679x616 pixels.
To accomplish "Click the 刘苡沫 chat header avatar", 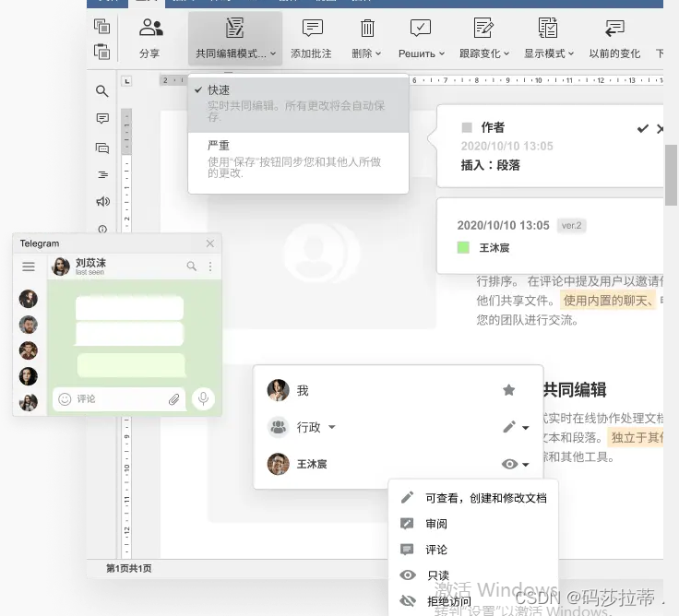I will point(61,267).
